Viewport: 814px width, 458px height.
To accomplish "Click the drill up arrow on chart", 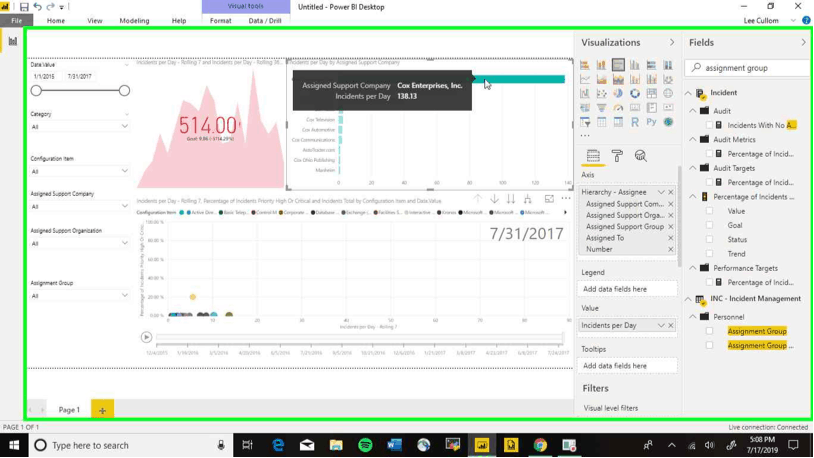I will point(478,199).
